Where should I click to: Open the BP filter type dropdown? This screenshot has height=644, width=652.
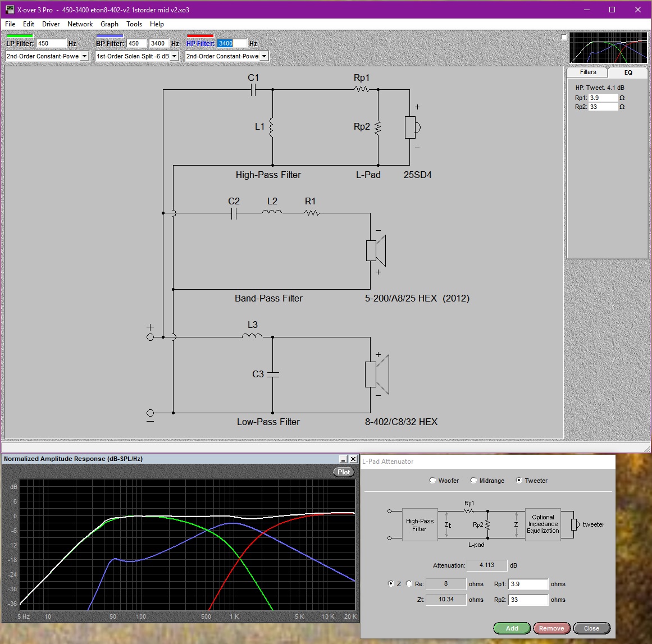pyautogui.click(x=175, y=56)
